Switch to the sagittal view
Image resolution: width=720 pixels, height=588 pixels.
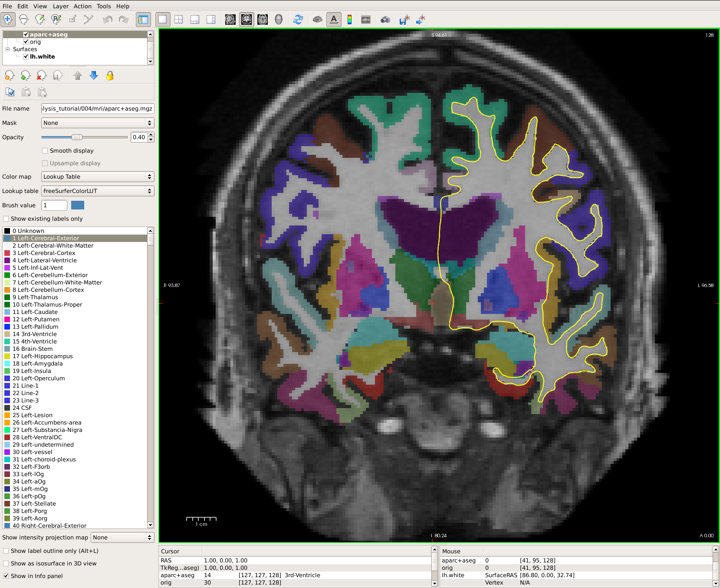coord(230,20)
